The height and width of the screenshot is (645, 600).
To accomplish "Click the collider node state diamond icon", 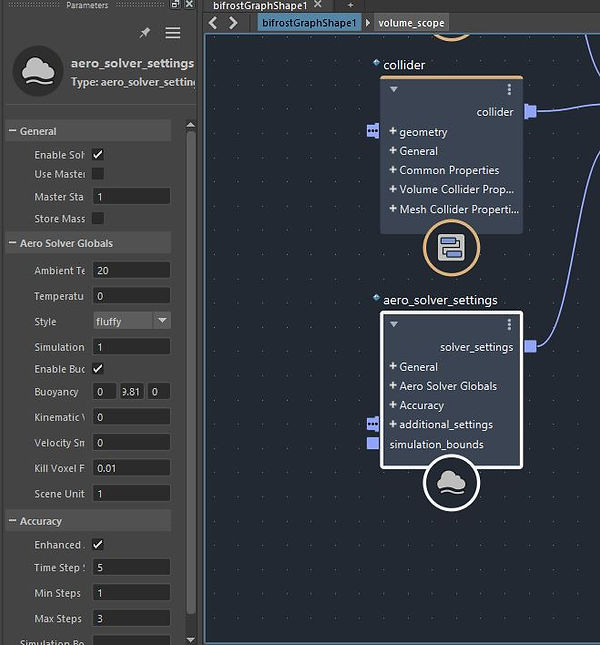I will tap(376, 63).
